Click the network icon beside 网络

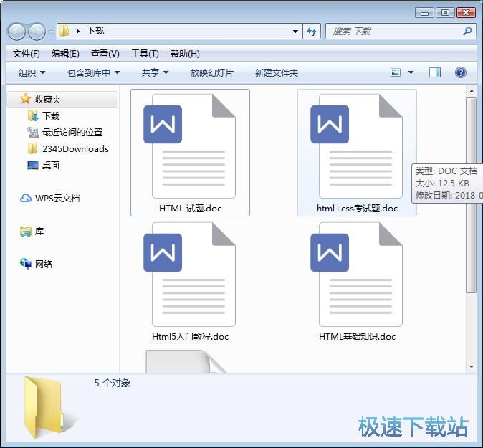coord(26,264)
